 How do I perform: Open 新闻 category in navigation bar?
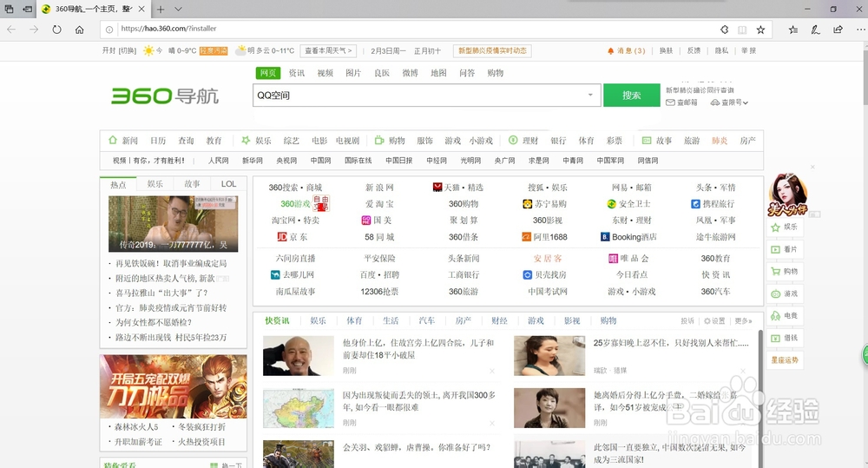coord(129,141)
